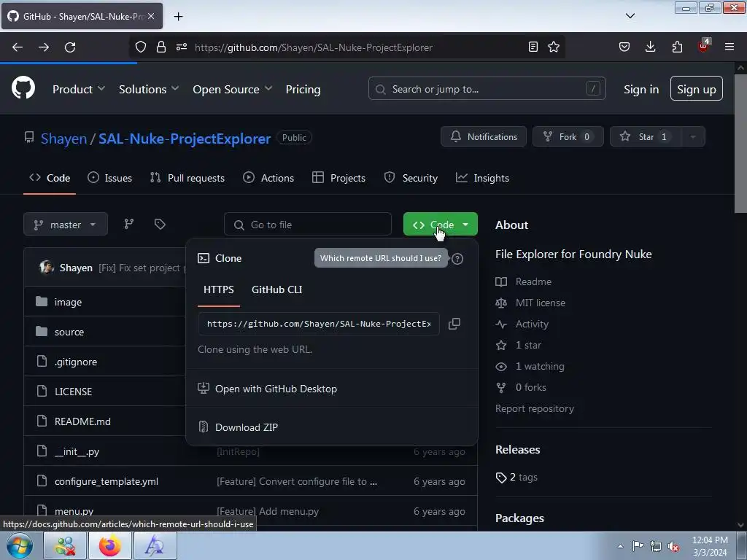Open Firefox tracking protection shield
The height and width of the screenshot is (560, 747).
click(x=141, y=47)
